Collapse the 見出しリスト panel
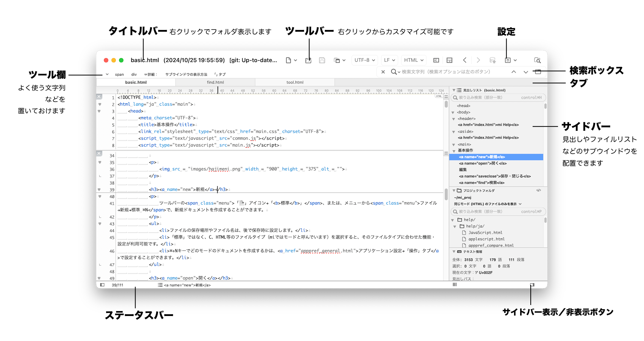This screenshot has height=341, width=644. (454, 90)
